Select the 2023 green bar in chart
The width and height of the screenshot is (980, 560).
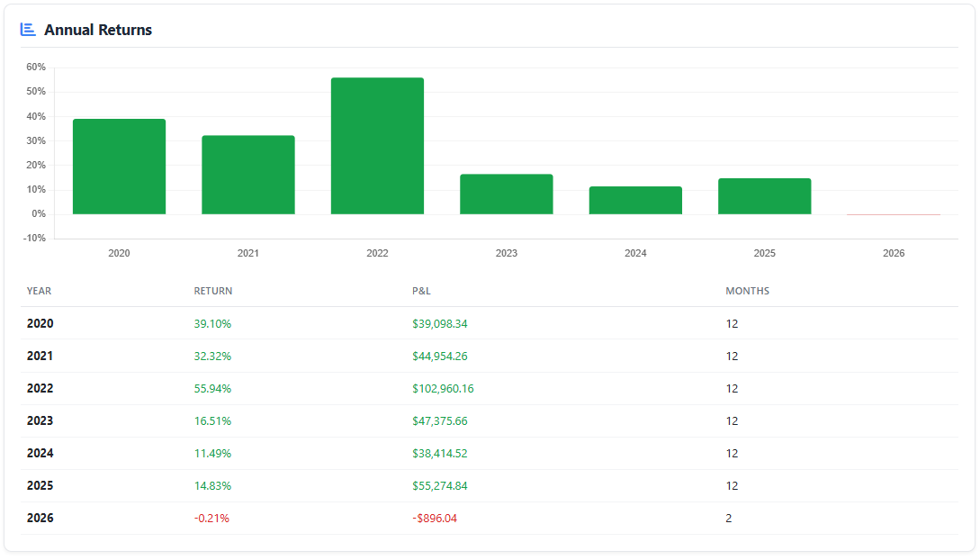click(507, 194)
